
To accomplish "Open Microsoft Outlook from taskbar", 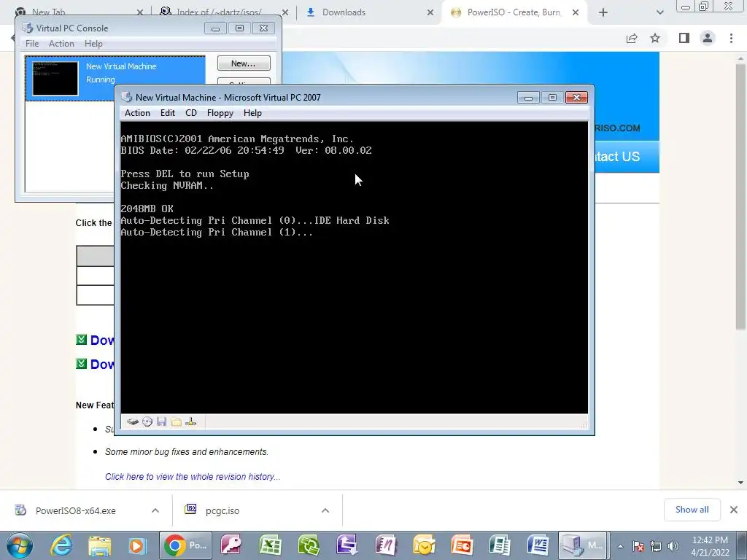I will (424, 545).
